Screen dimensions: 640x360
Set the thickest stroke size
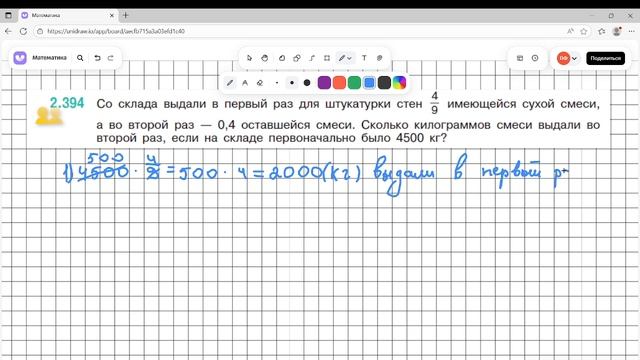click(307, 83)
